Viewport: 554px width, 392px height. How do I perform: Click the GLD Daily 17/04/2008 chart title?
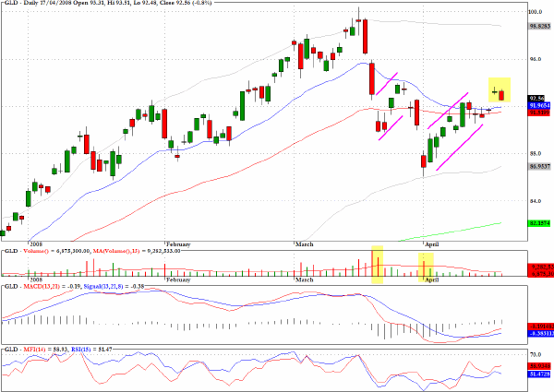[108, 3]
